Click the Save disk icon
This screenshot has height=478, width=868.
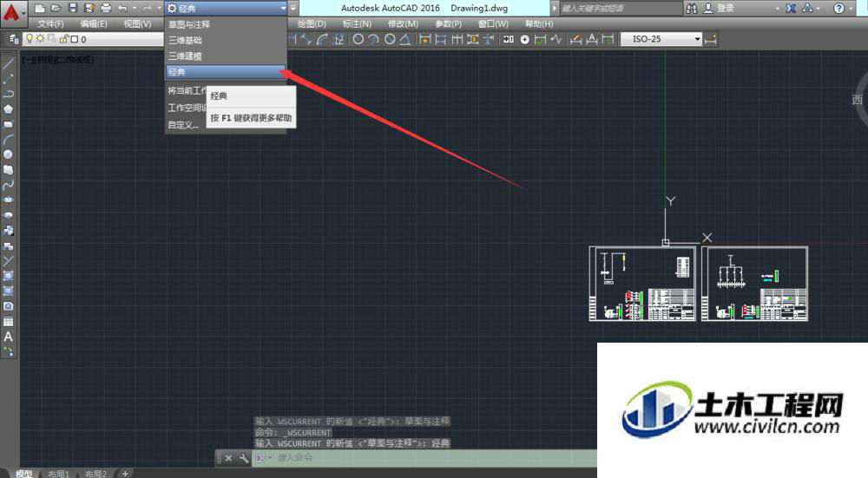[73, 9]
